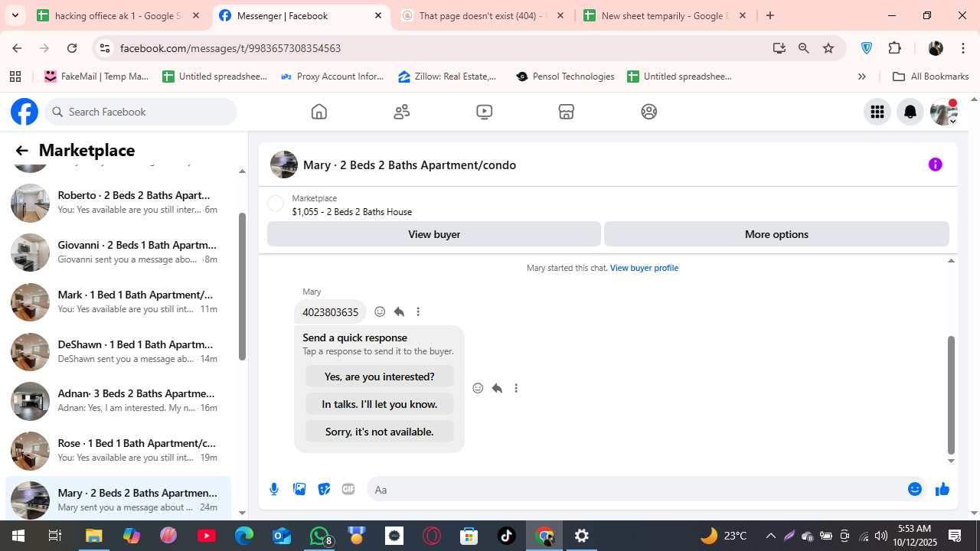Toggle the circle next to Marketplace listing

point(276,204)
